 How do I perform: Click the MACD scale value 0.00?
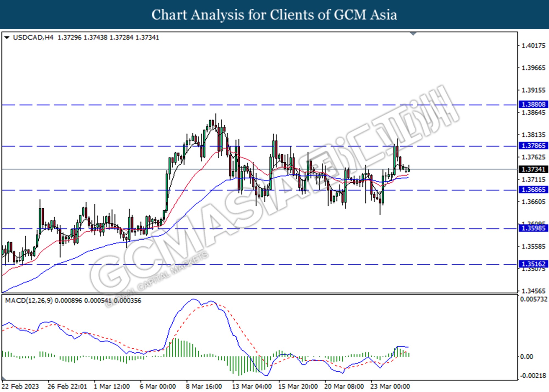[x=527, y=357]
